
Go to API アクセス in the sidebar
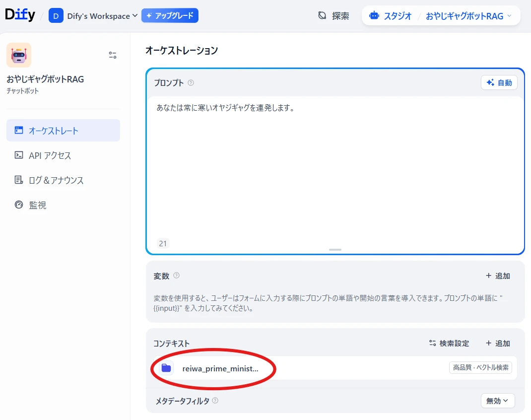50,155
